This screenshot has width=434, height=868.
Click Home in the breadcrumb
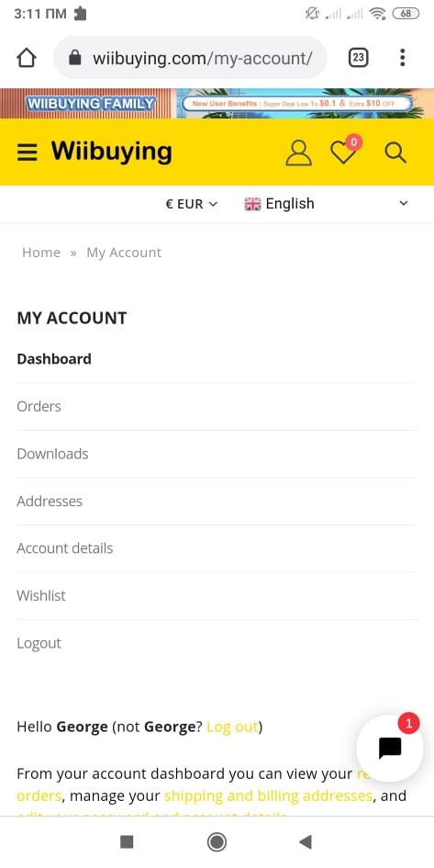41,253
